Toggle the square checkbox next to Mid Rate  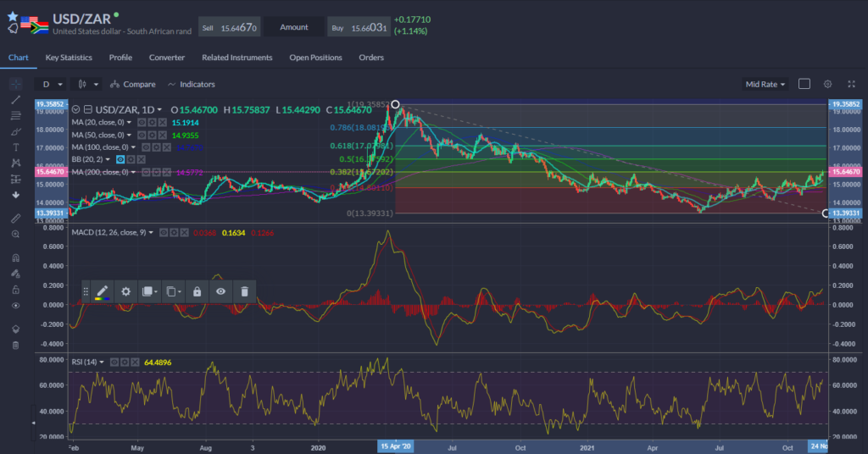tap(804, 84)
